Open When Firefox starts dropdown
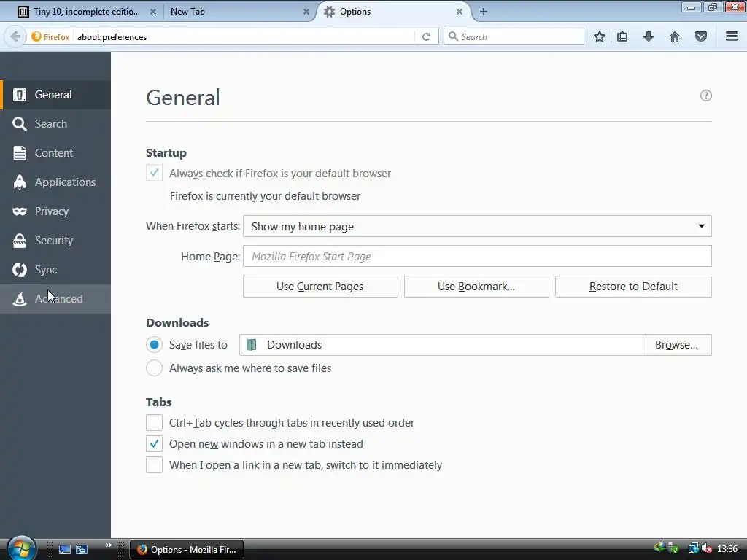 click(477, 226)
